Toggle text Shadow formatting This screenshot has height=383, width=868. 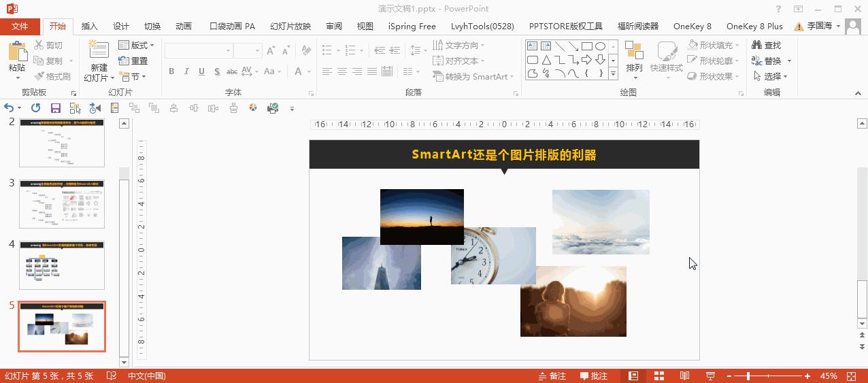click(x=216, y=71)
